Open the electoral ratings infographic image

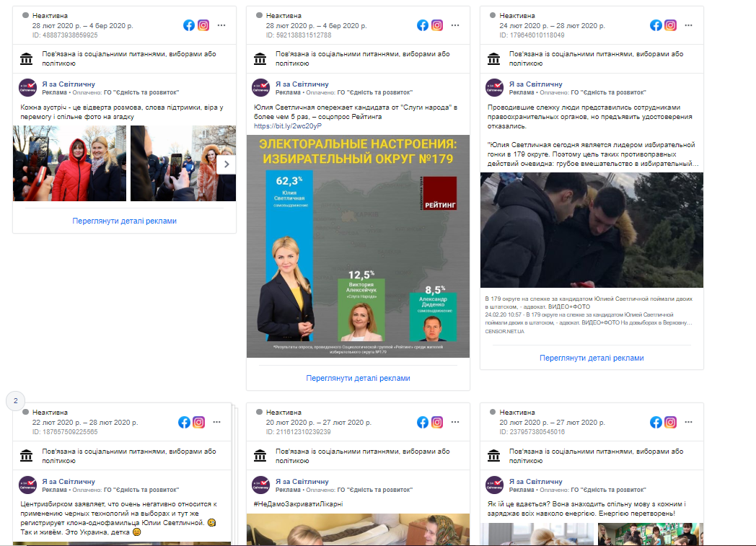tap(359, 246)
